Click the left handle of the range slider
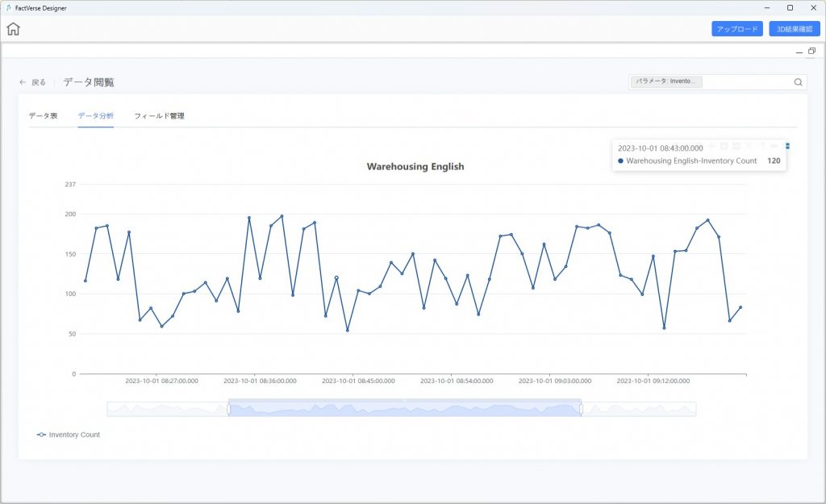The image size is (826, 504). point(228,409)
